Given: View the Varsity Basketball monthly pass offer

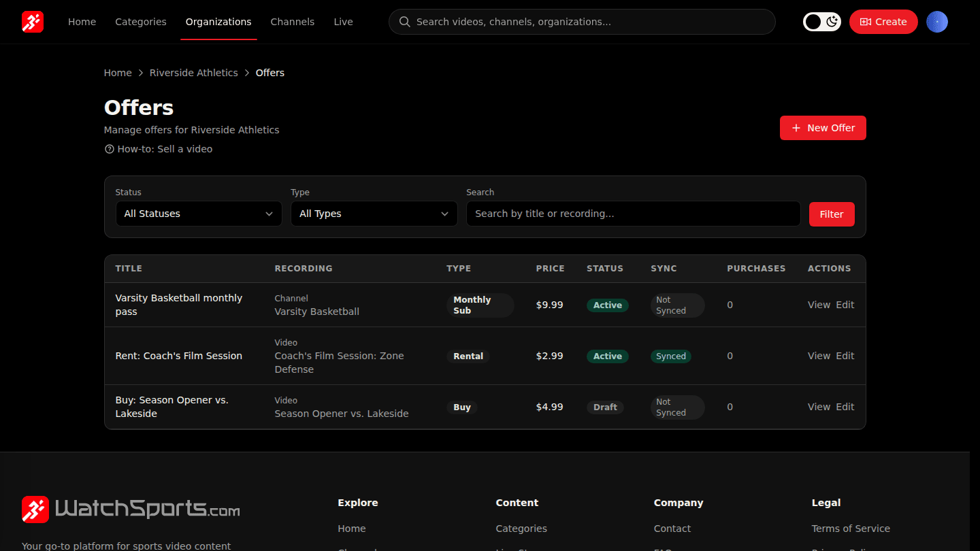Looking at the screenshot, I should 819,305.
